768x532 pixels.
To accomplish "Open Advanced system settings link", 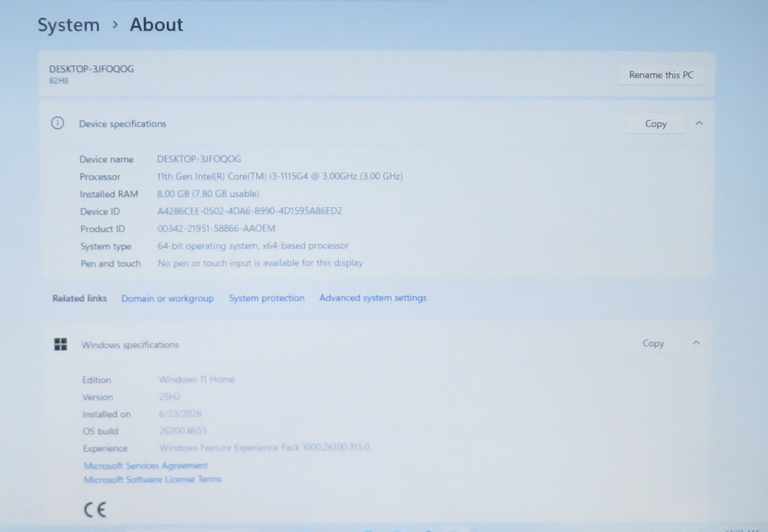I will click(x=373, y=298).
